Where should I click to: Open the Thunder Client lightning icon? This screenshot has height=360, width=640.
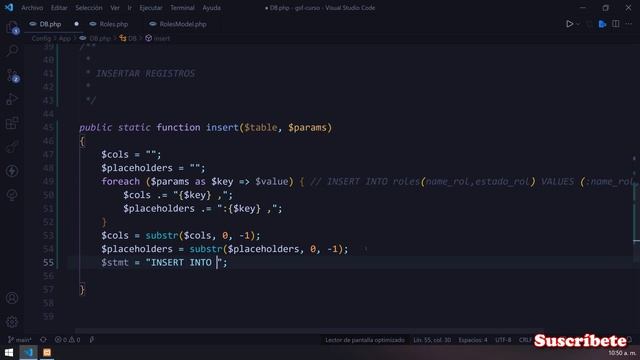[x=12, y=171]
